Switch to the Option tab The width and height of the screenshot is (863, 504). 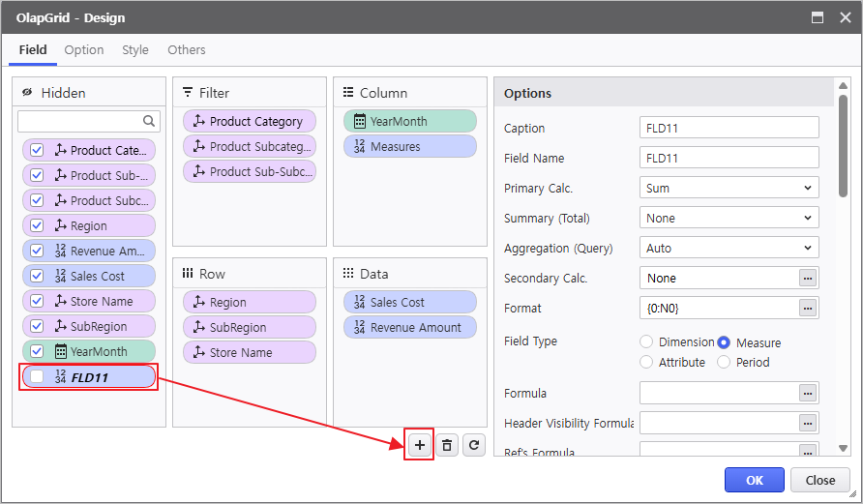[84, 50]
